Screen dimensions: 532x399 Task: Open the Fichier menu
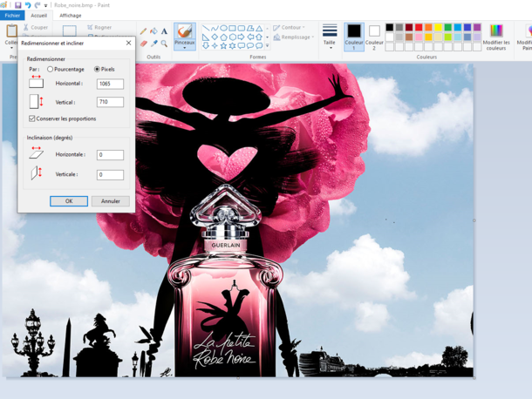12,16
